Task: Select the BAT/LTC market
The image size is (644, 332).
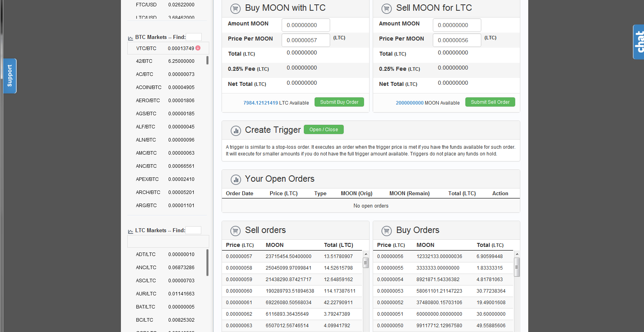Action: click(x=167, y=307)
